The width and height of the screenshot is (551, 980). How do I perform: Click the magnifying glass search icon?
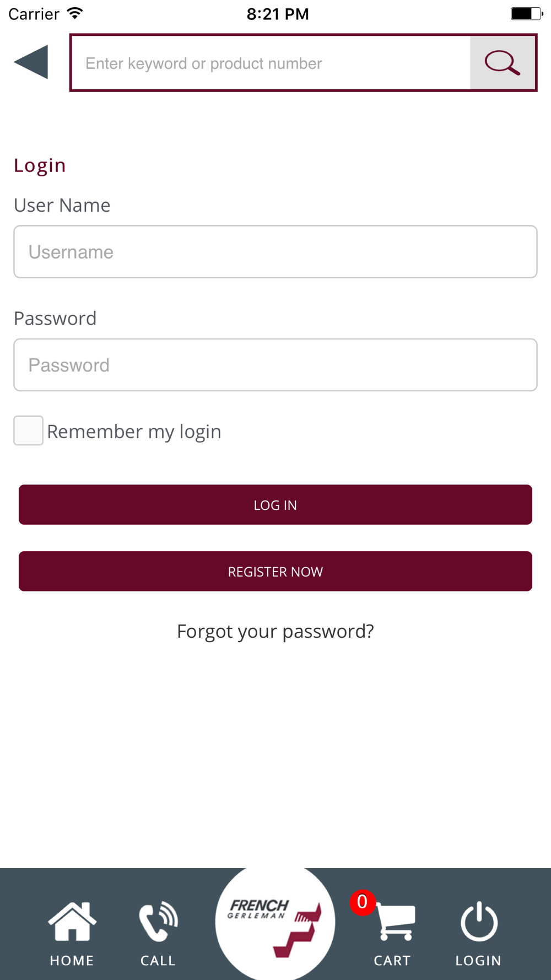pos(502,63)
